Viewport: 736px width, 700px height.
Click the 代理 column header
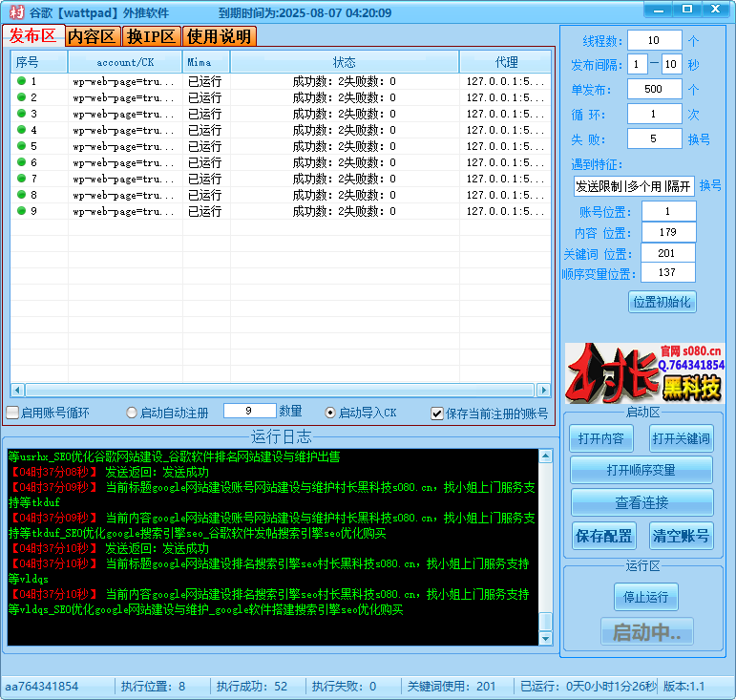(506, 62)
